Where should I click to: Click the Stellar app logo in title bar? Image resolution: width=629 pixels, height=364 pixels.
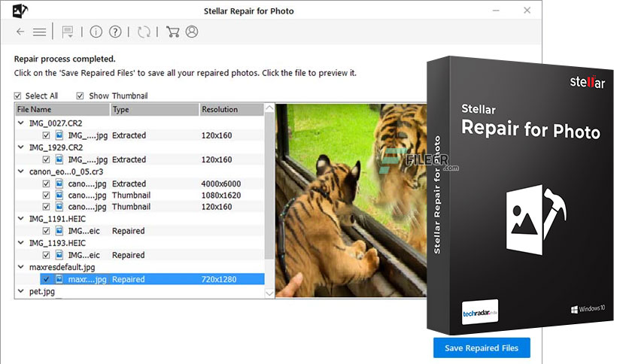tap(20, 11)
